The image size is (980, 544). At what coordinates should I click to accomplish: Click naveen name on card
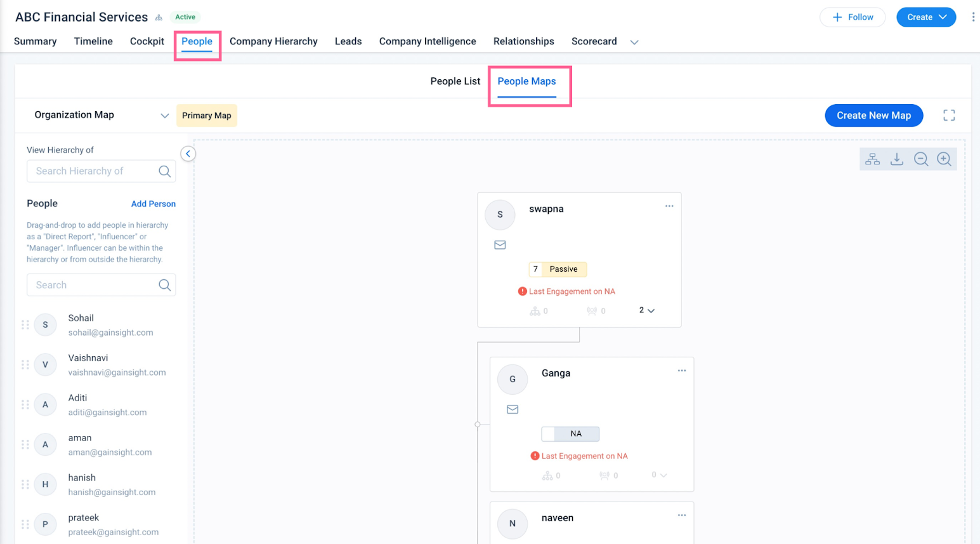558,518
